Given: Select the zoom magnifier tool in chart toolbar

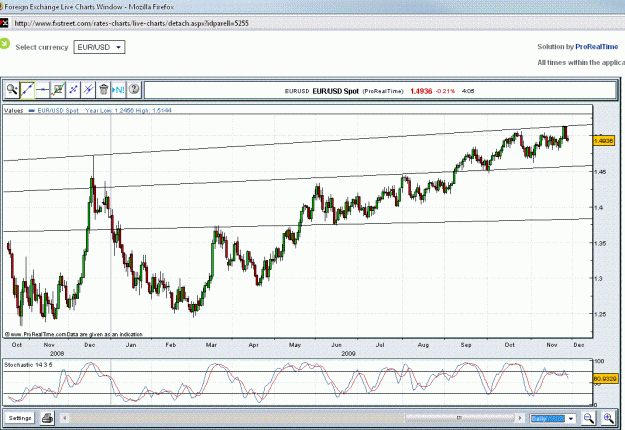Looking at the screenshot, I should pyautogui.click(x=12, y=89).
